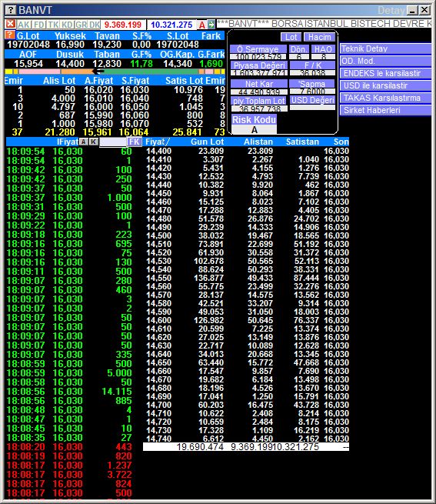The height and width of the screenshot is (504, 436).
Task: Switch to the Lot view
Action: pyautogui.click(x=291, y=37)
